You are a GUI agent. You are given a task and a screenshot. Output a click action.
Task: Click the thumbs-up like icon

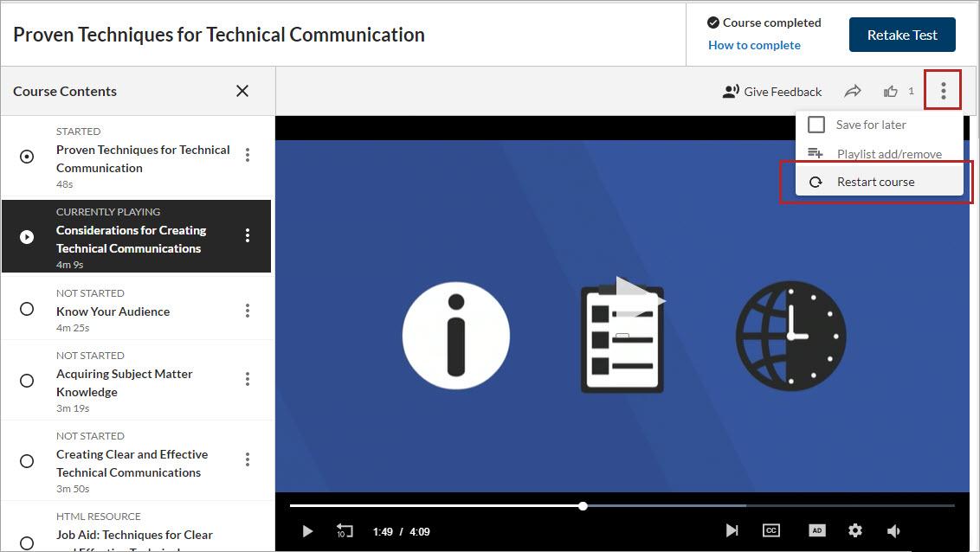[x=890, y=92]
